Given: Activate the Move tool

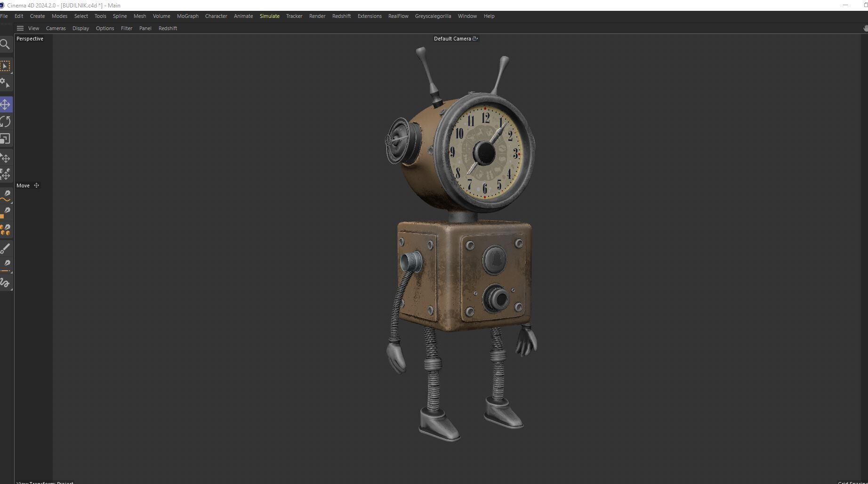Looking at the screenshot, I should (x=6, y=105).
